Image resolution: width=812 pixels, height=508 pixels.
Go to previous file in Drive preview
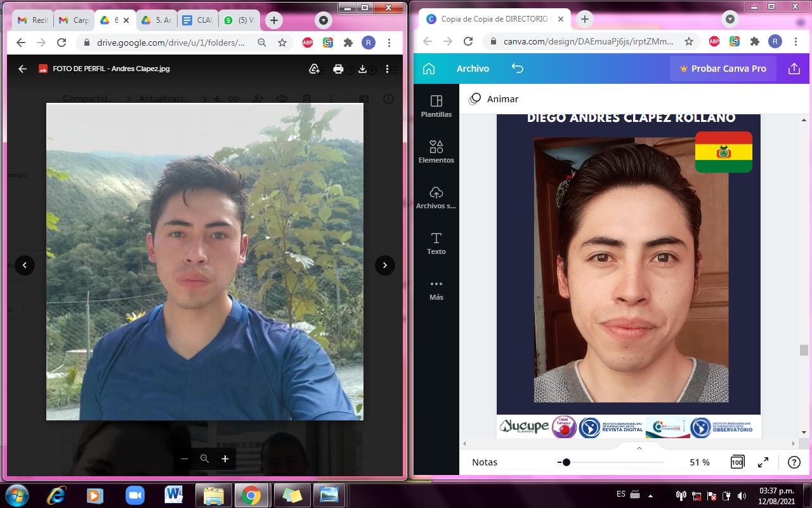[x=25, y=265]
